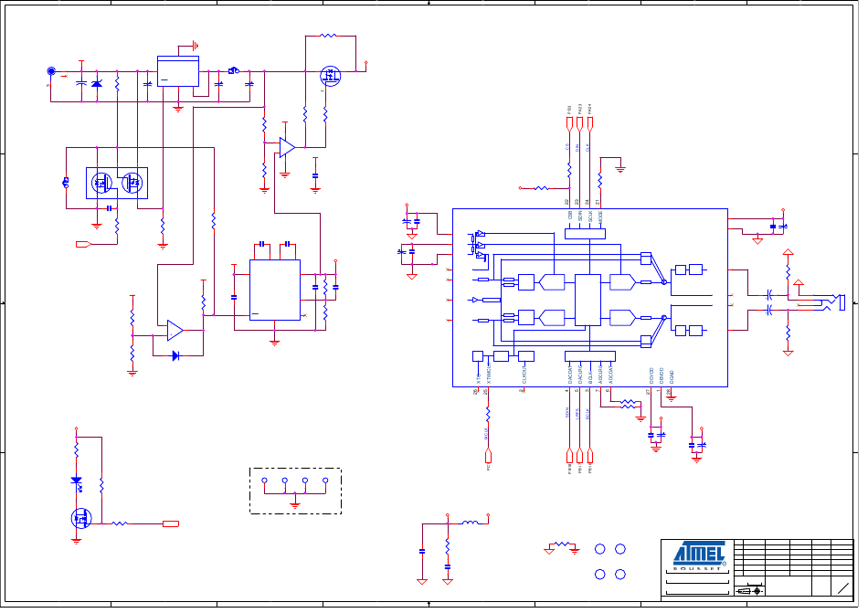Click the PA23 port symbol above the codec
868x613 pixels.
point(579,123)
